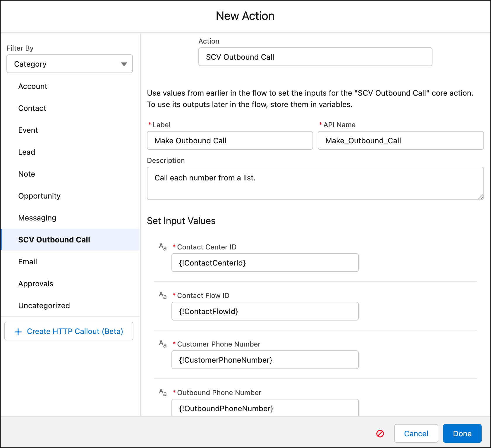The height and width of the screenshot is (448, 491).
Task: Select the Aa icon near Customer Phone Number
Action: pyautogui.click(x=162, y=344)
